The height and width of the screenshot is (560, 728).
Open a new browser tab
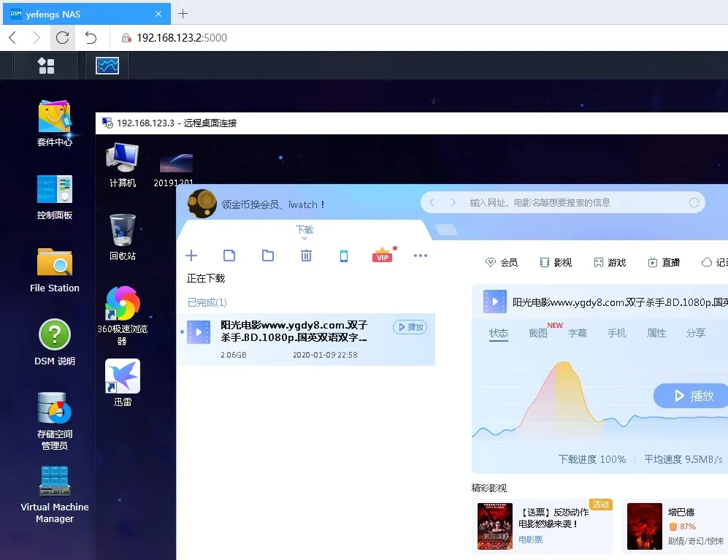pyautogui.click(x=183, y=13)
